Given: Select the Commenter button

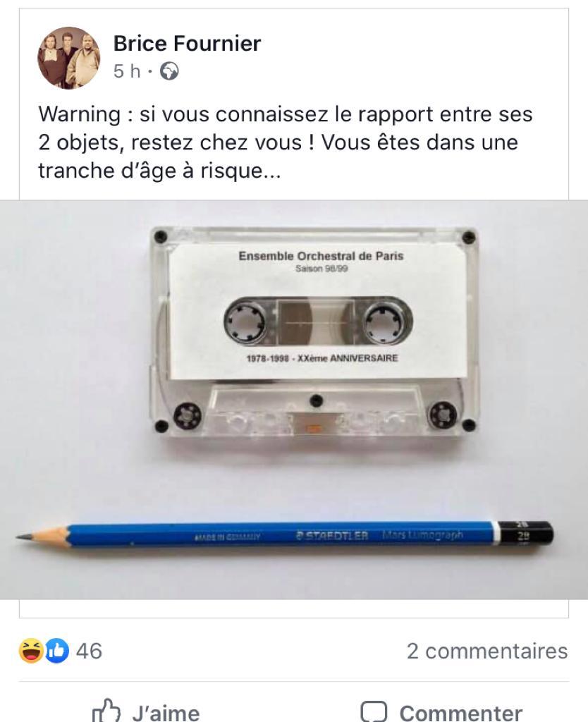Looking at the screenshot, I should tap(441, 712).
